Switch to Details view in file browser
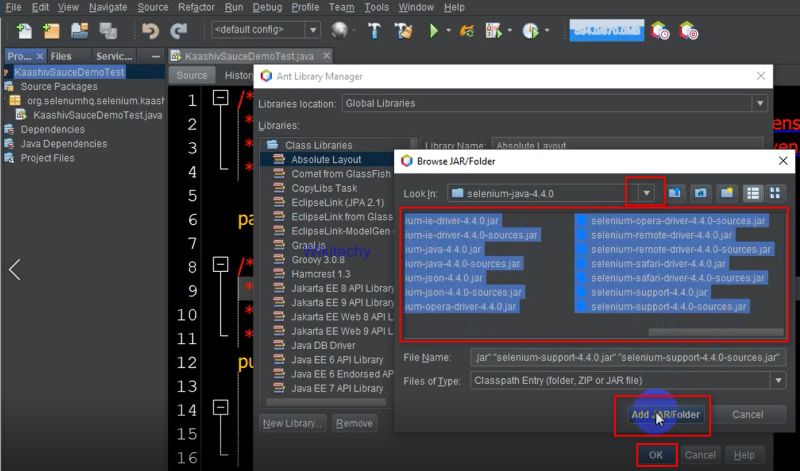The height and width of the screenshot is (471, 800). [775, 193]
